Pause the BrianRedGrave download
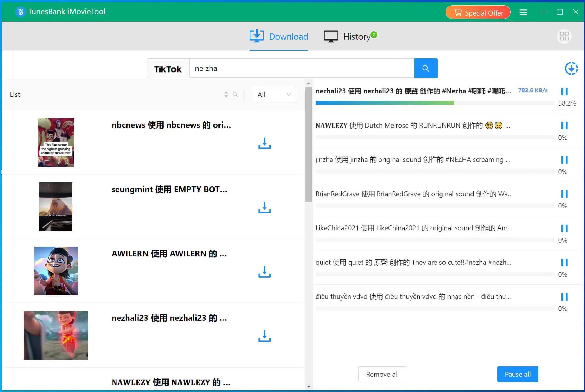The width and height of the screenshot is (585, 392). 564,194
